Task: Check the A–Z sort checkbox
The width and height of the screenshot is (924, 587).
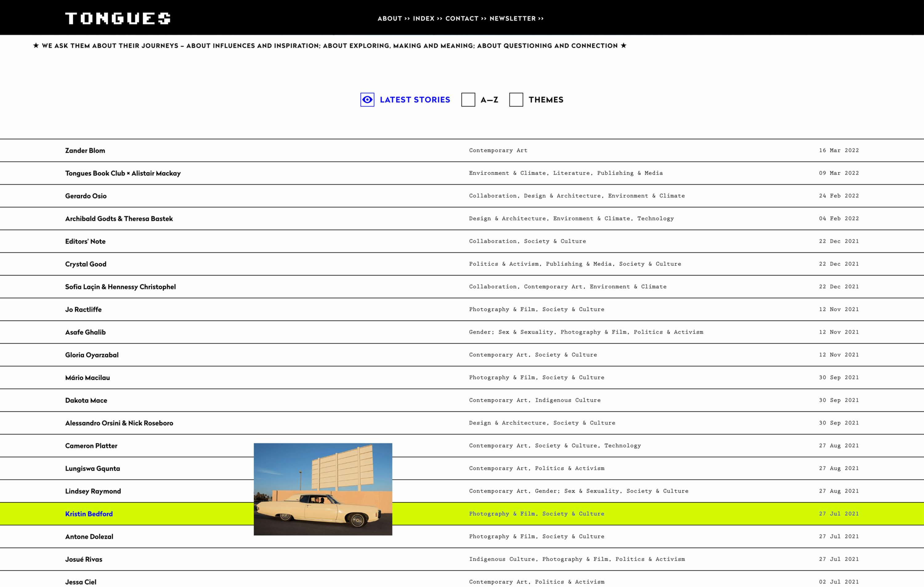Action: pyautogui.click(x=468, y=100)
